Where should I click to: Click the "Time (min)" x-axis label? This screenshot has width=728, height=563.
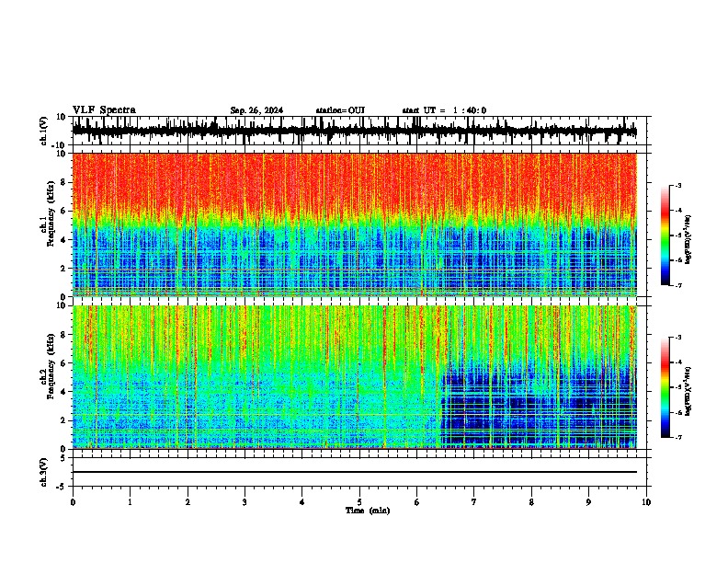coord(368,511)
